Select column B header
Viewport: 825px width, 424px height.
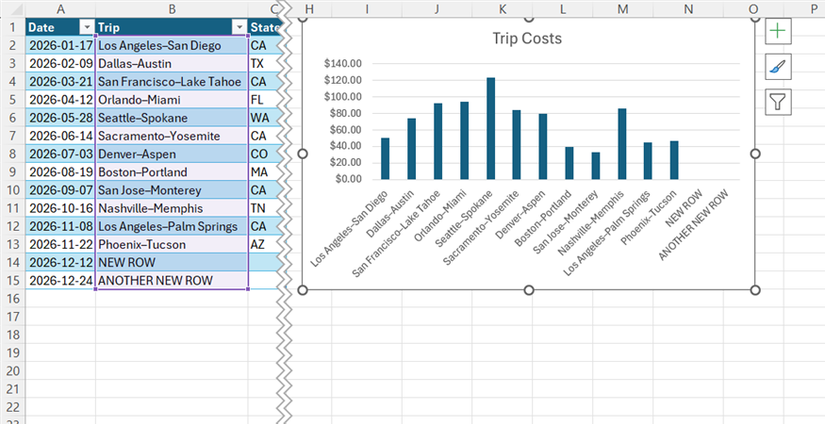(x=172, y=8)
